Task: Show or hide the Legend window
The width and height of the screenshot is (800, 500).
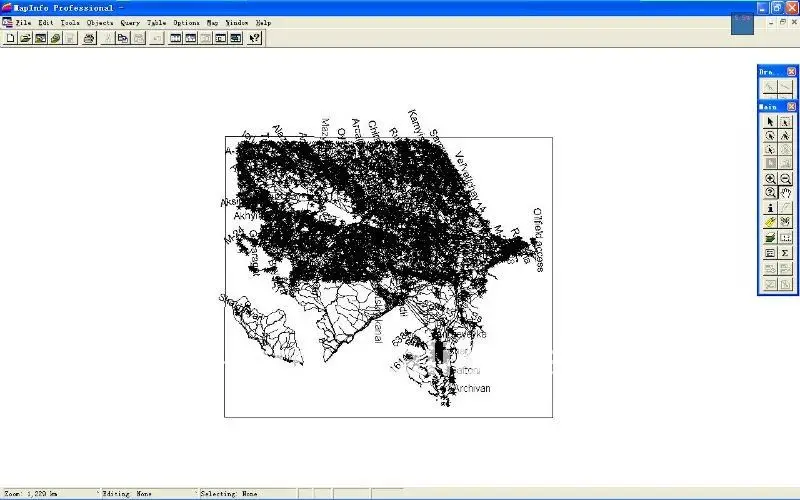Action: (770, 253)
